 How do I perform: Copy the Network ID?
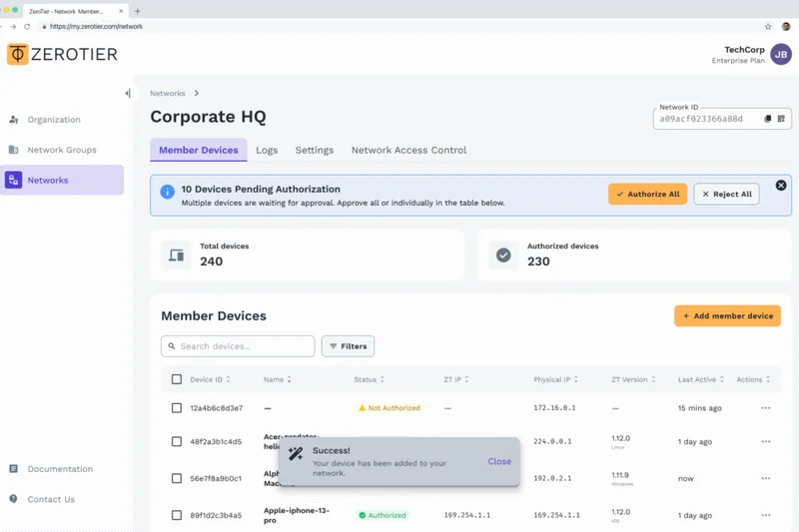(768, 119)
